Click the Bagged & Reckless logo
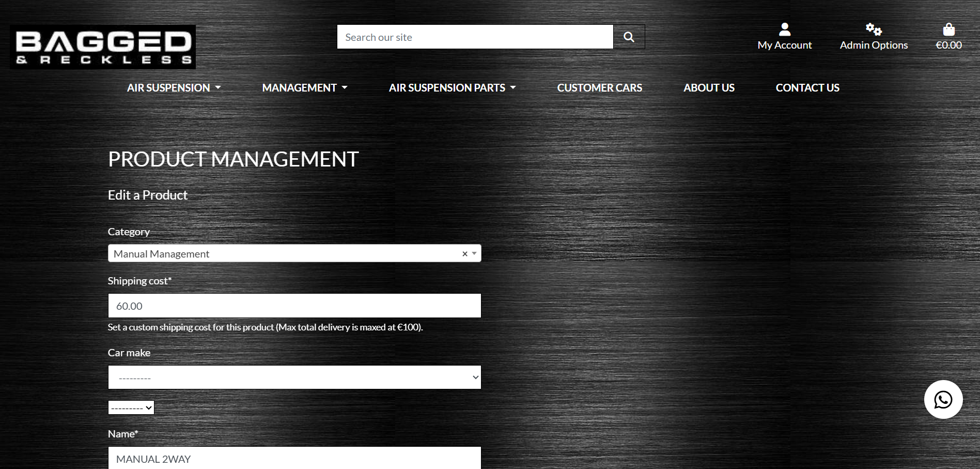980x469 pixels. click(x=103, y=47)
